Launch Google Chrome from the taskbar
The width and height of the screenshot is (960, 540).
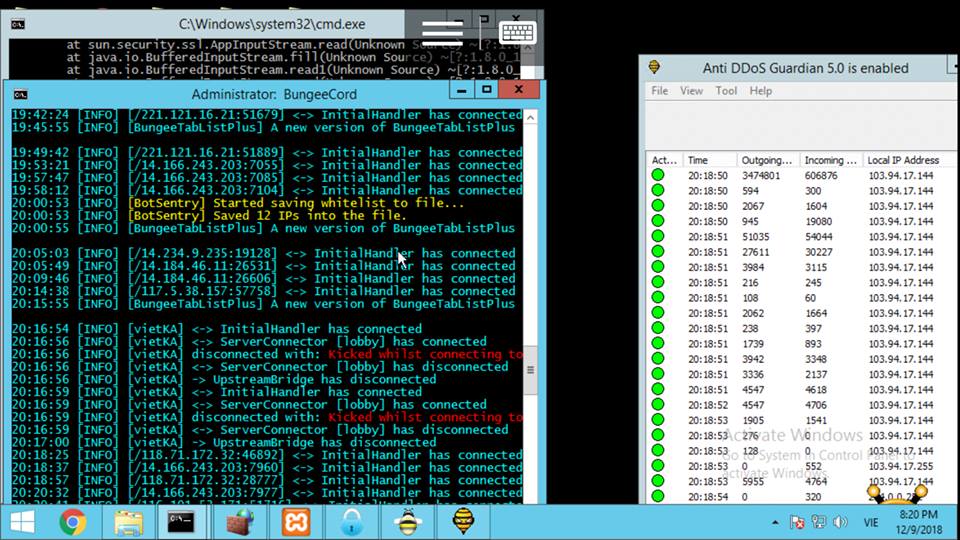pyautogui.click(x=73, y=522)
